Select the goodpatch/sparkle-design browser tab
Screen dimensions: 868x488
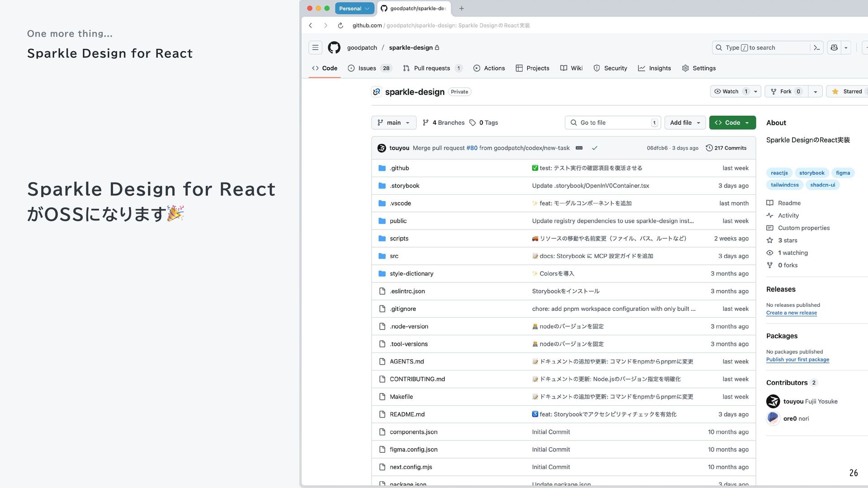414,8
